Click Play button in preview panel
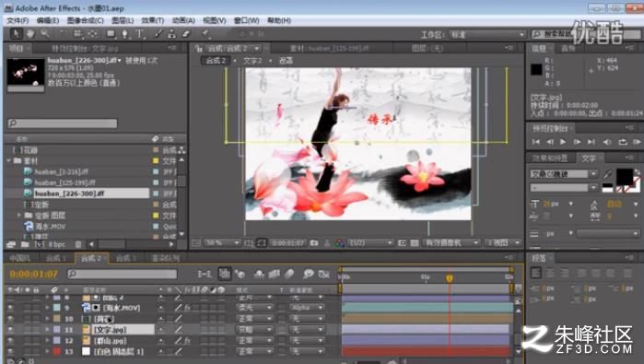 point(563,142)
